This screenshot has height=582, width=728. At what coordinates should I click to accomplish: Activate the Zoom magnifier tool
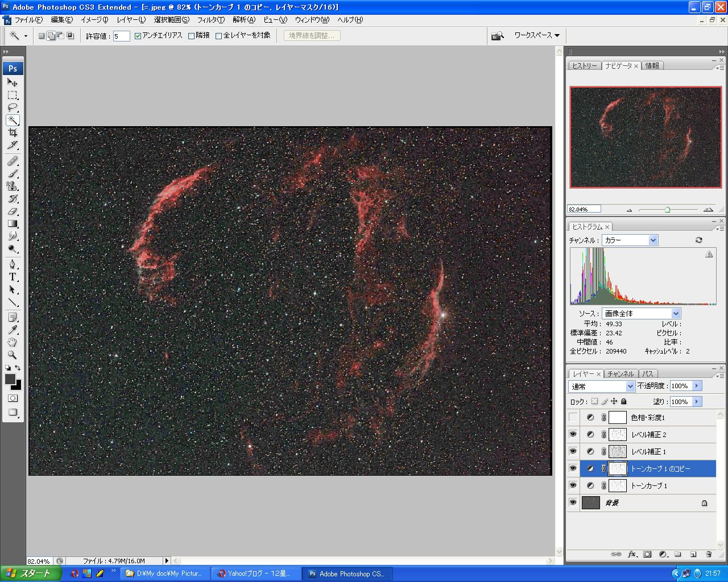(x=13, y=355)
